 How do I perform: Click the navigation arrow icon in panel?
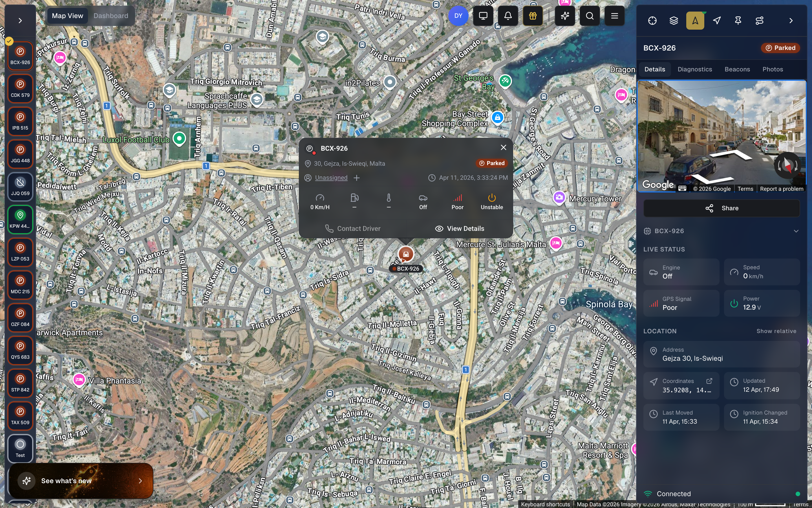[717, 21]
